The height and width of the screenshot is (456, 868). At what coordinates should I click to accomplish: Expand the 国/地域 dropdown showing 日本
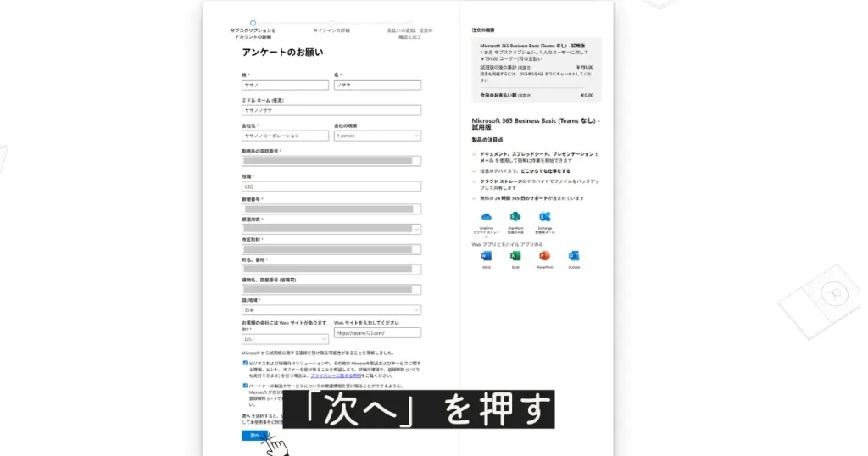pos(331,310)
